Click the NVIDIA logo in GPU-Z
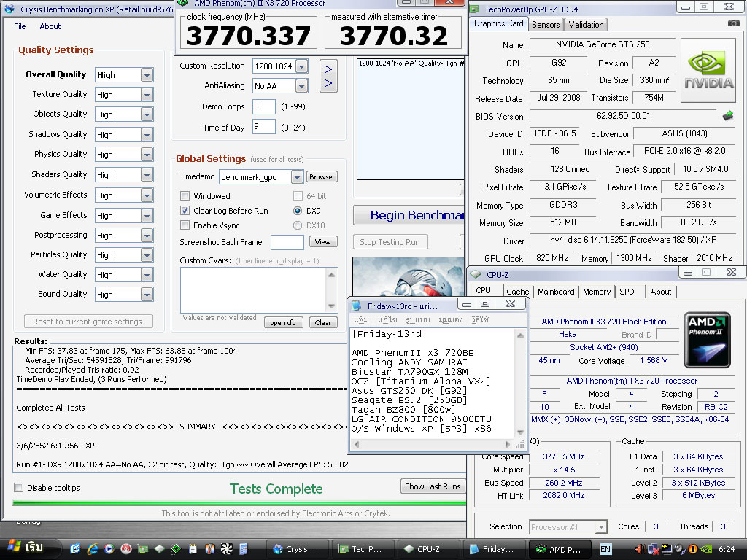Image resolution: width=747 pixels, height=560 pixels. [708, 69]
